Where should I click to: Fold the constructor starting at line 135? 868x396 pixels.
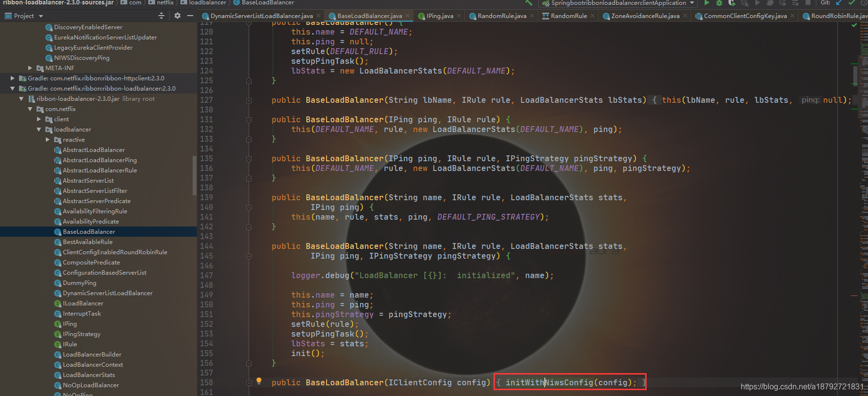click(x=249, y=159)
